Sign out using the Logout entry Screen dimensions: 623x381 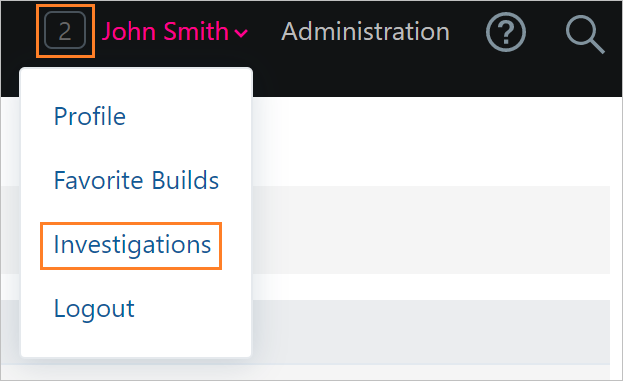click(x=94, y=309)
